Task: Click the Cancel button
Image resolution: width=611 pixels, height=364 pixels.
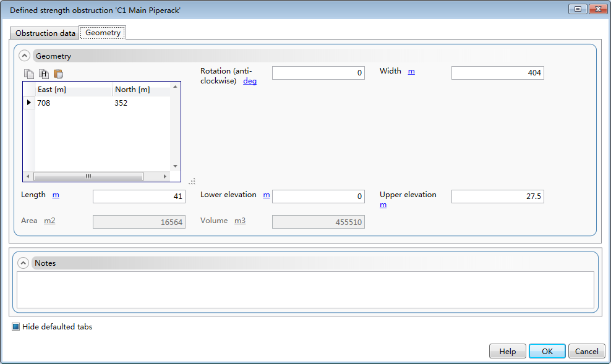Action: tap(586, 351)
